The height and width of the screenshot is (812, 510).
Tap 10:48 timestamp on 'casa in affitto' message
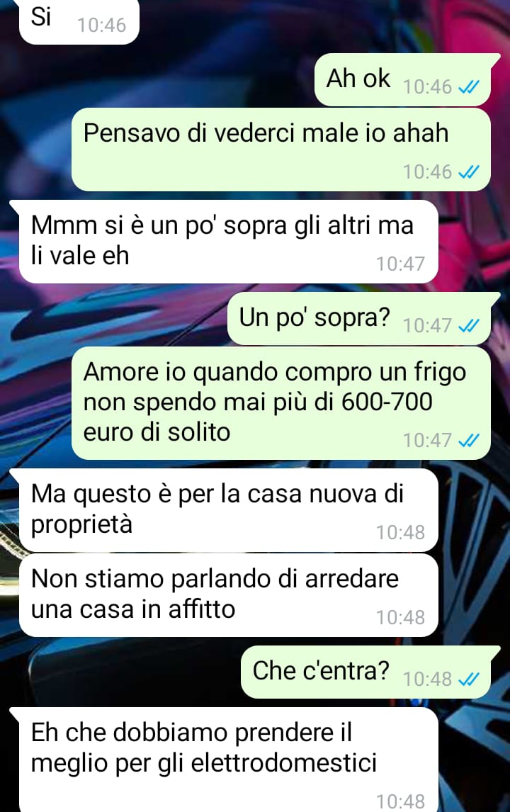point(400,616)
